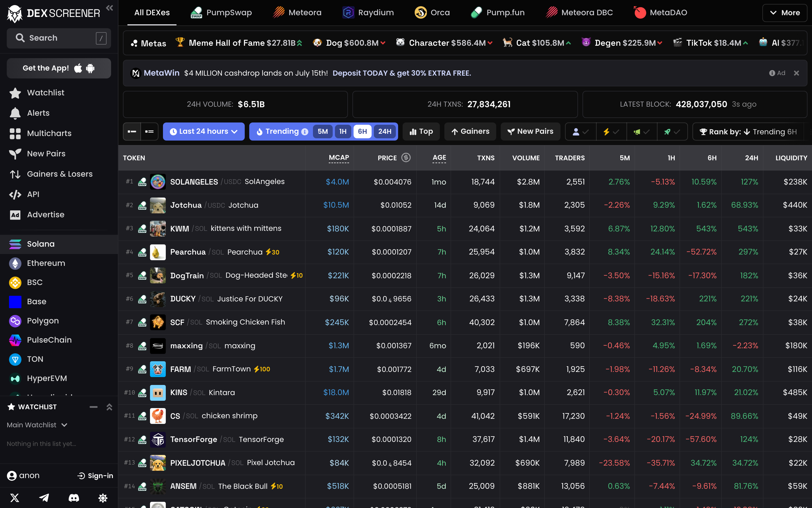Open API code icon
Screen dimensions: 812x508
point(15,194)
